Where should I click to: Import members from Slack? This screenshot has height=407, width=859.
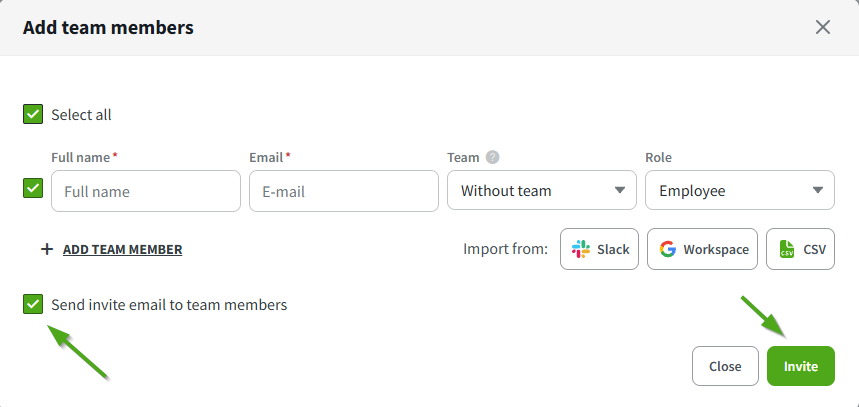[600, 249]
